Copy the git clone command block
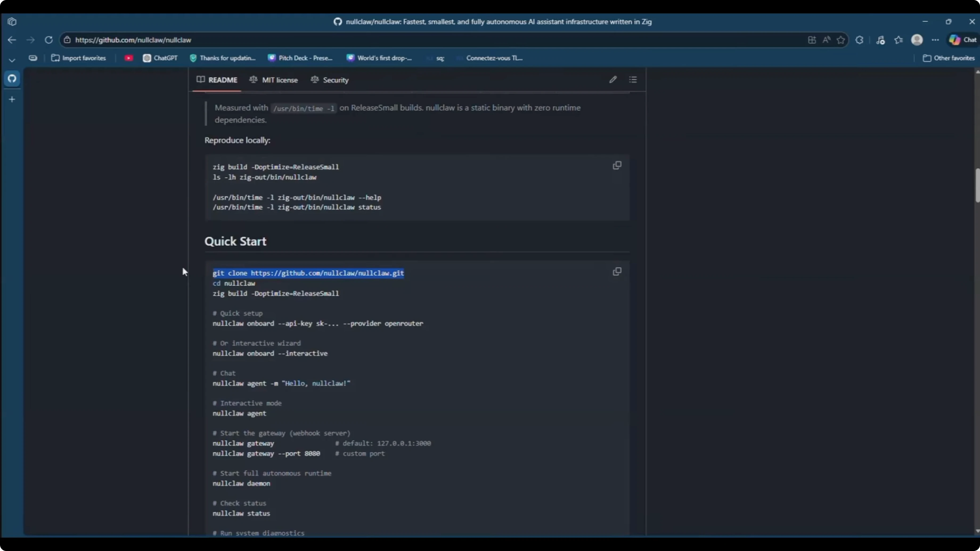980x551 pixels. 617,272
